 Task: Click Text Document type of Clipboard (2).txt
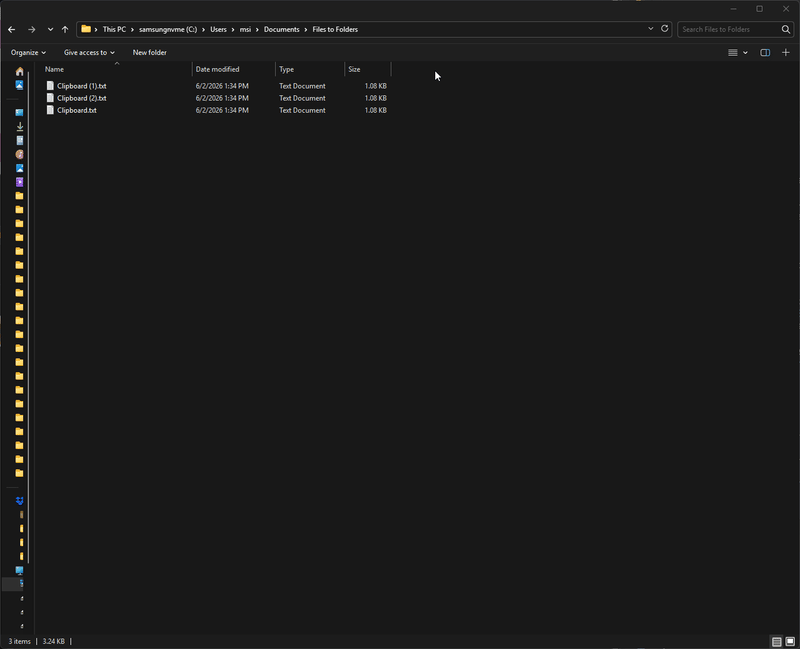pos(302,98)
